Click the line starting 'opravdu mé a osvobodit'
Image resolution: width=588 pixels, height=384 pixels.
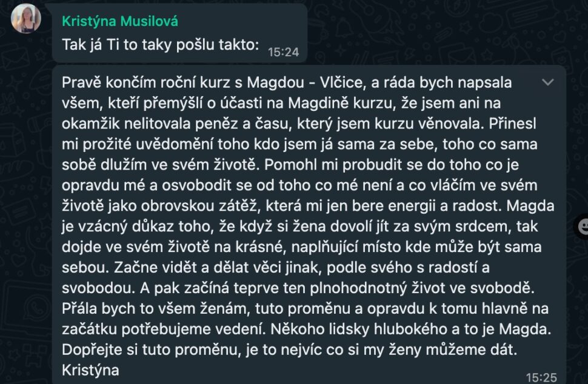tap(299, 185)
